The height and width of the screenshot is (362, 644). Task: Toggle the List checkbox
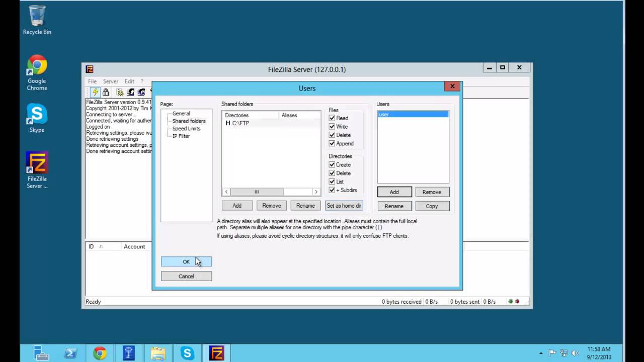332,182
